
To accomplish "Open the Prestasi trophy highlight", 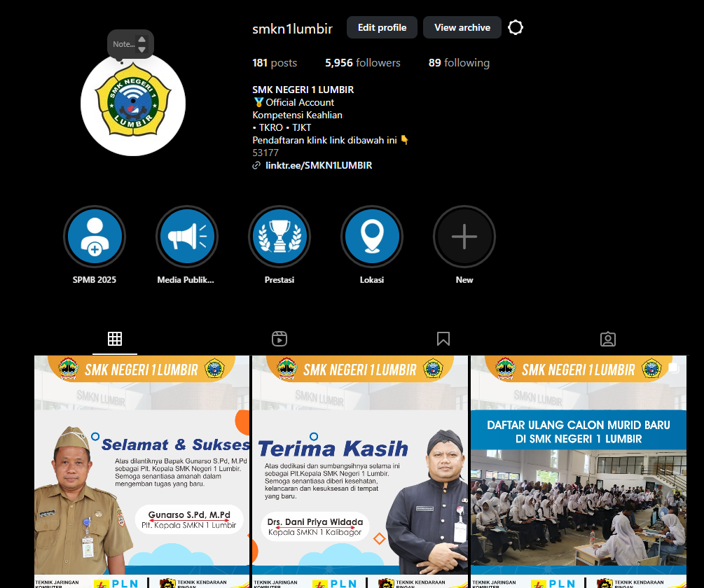I will click(279, 237).
